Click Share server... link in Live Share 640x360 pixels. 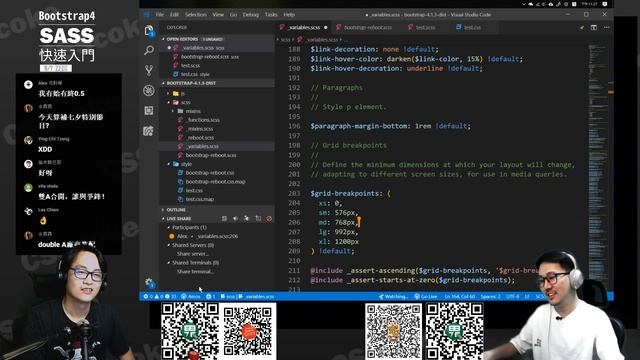coord(193,254)
